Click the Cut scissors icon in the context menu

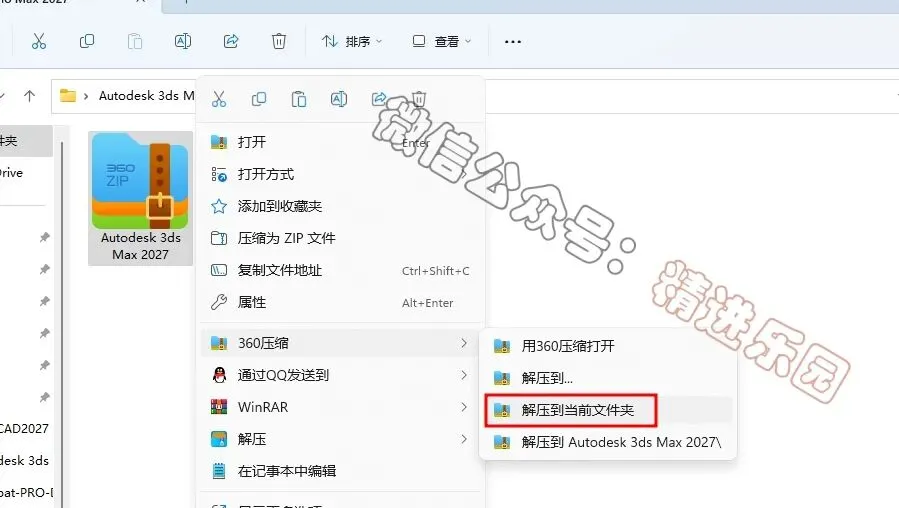coord(219,99)
